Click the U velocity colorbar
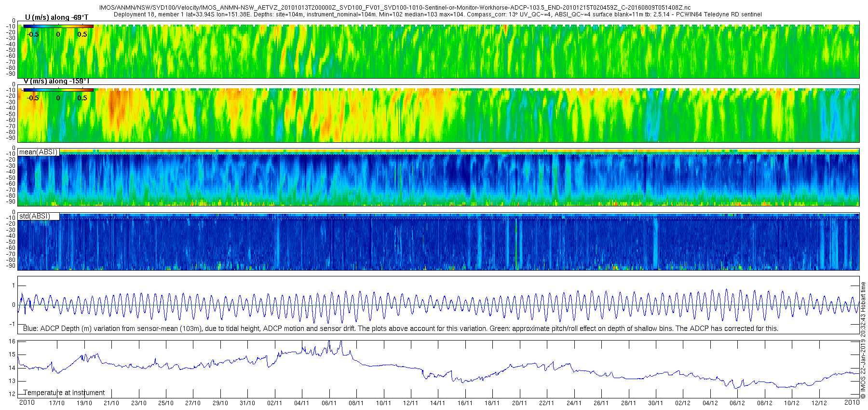 point(58,27)
